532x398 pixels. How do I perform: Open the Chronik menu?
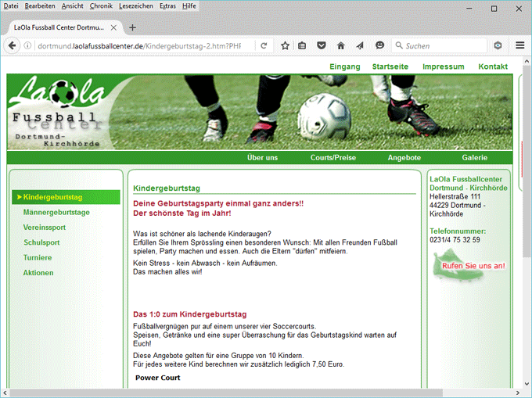pyautogui.click(x=101, y=5)
